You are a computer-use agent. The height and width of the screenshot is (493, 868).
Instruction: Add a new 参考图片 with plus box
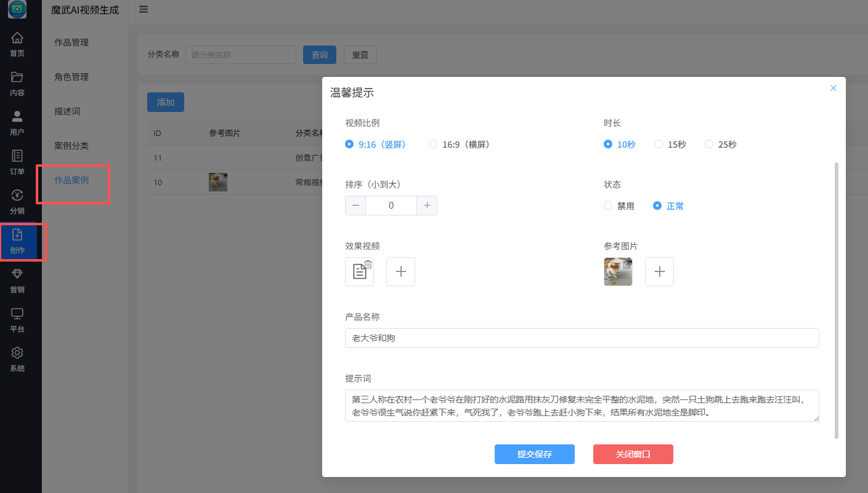[x=659, y=271]
